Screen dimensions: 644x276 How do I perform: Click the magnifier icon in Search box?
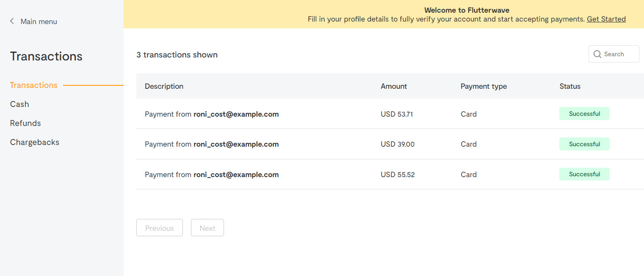pyautogui.click(x=597, y=54)
